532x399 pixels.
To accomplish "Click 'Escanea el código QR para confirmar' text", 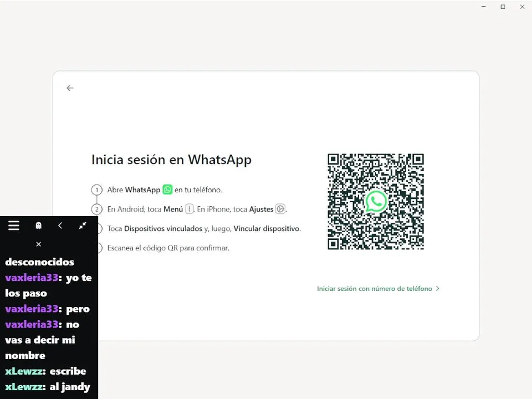I will point(168,248).
